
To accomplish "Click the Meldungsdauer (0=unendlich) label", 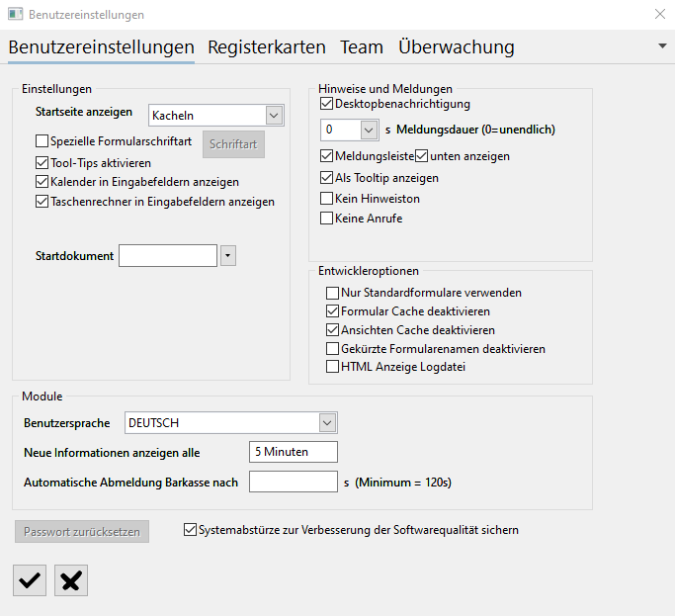I will click(475, 130).
